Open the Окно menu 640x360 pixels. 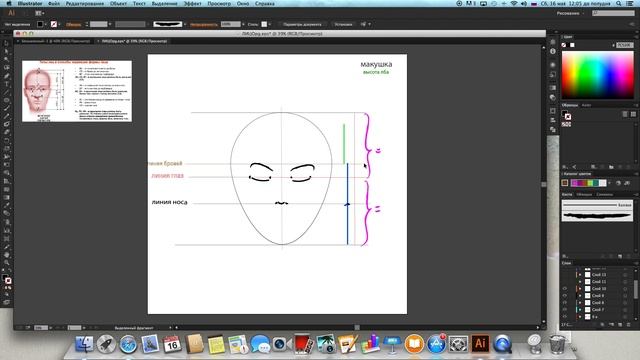click(243, 3)
